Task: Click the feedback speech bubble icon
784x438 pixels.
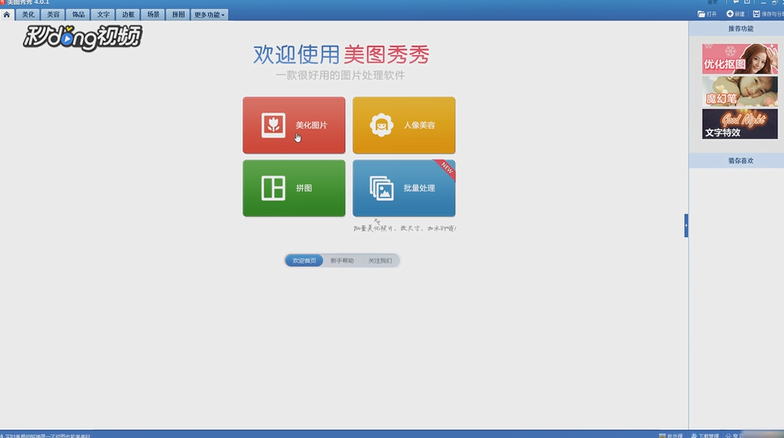Action: click(736, 2)
